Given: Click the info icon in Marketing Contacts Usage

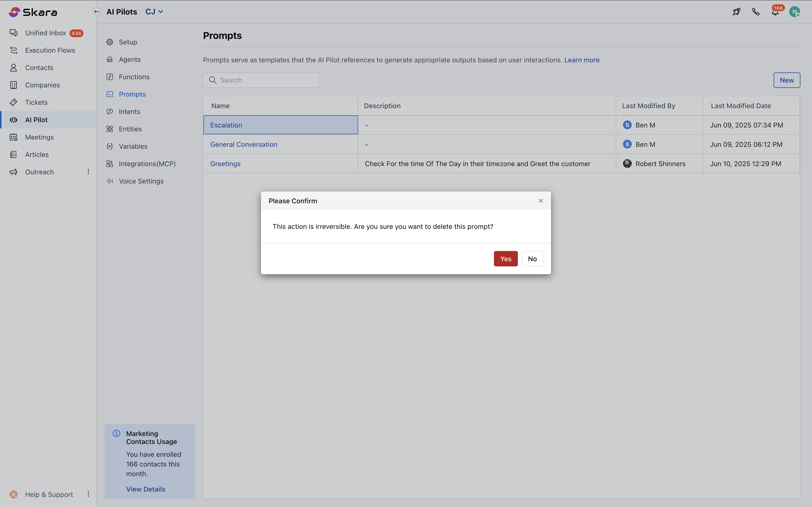Looking at the screenshot, I should pyautogui.click(x=116, y=433).
